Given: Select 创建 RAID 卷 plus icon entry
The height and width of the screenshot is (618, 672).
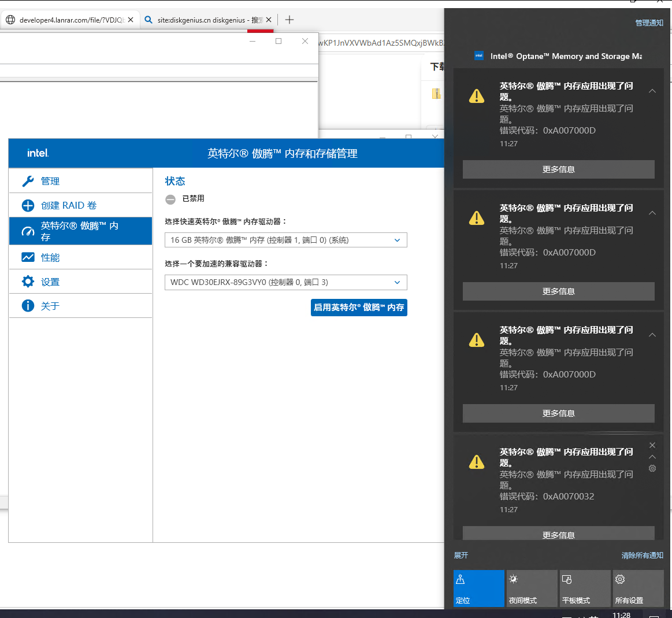Looking at the screenshot, I should pyautogui.click(x=80, y=205).
